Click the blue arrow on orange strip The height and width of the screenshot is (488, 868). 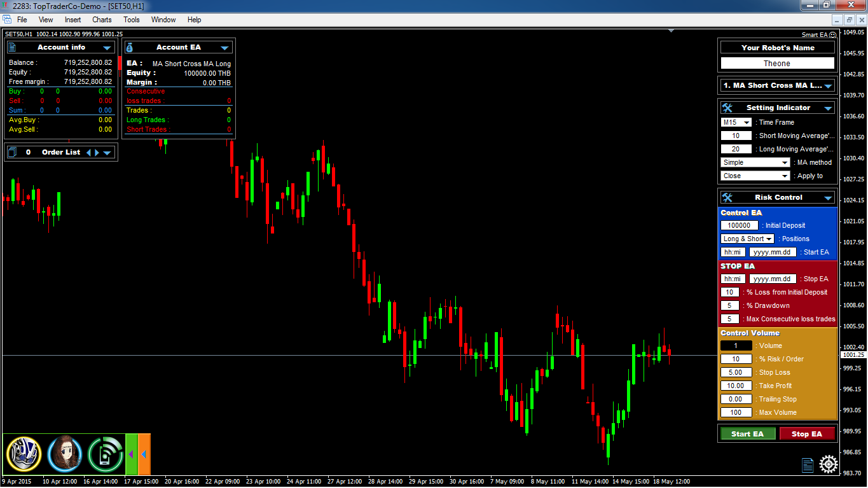coord(144,454)
